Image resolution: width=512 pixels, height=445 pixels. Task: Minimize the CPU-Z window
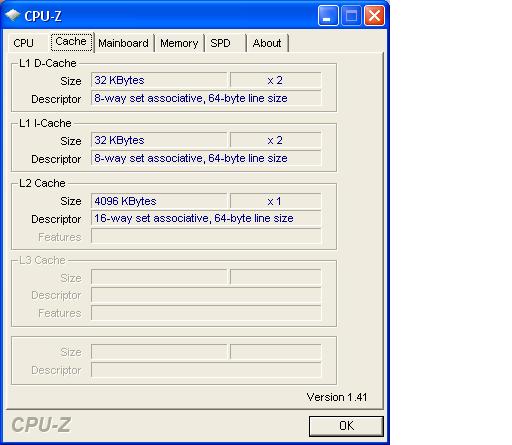(328, 15)
